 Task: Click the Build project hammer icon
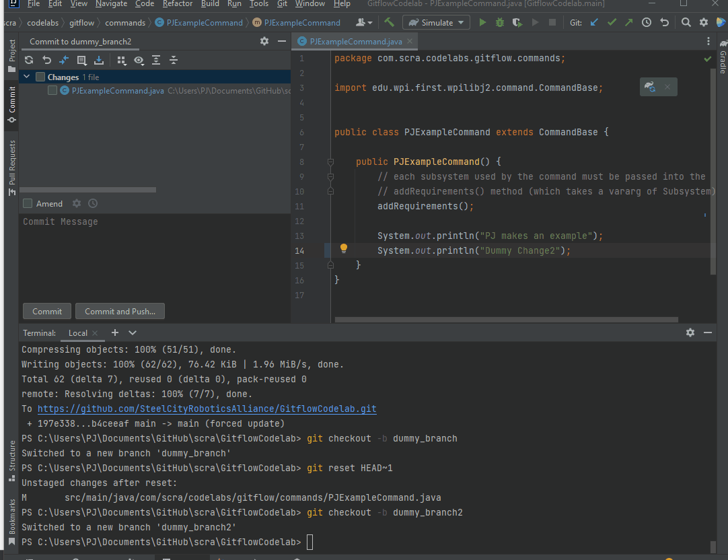click(389, 22)
